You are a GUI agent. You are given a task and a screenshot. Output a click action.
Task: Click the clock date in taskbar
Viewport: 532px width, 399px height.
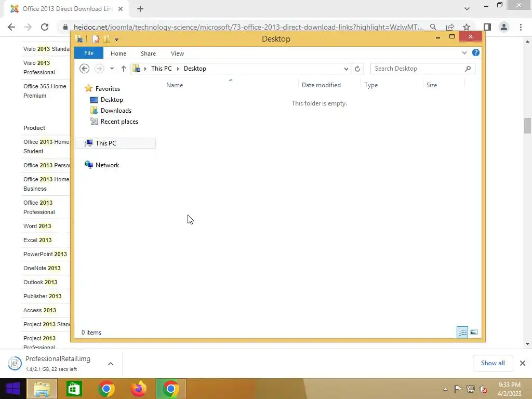(509, 389)
